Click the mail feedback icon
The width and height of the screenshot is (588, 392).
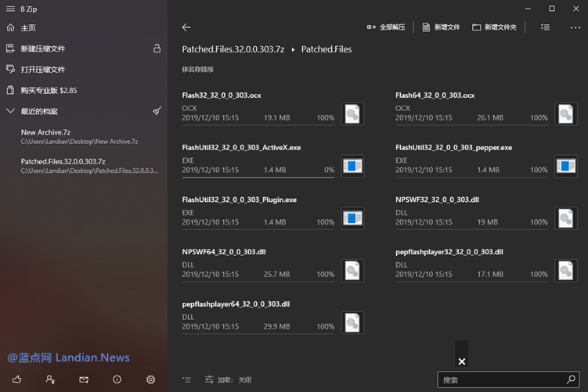tap(84, 379)
